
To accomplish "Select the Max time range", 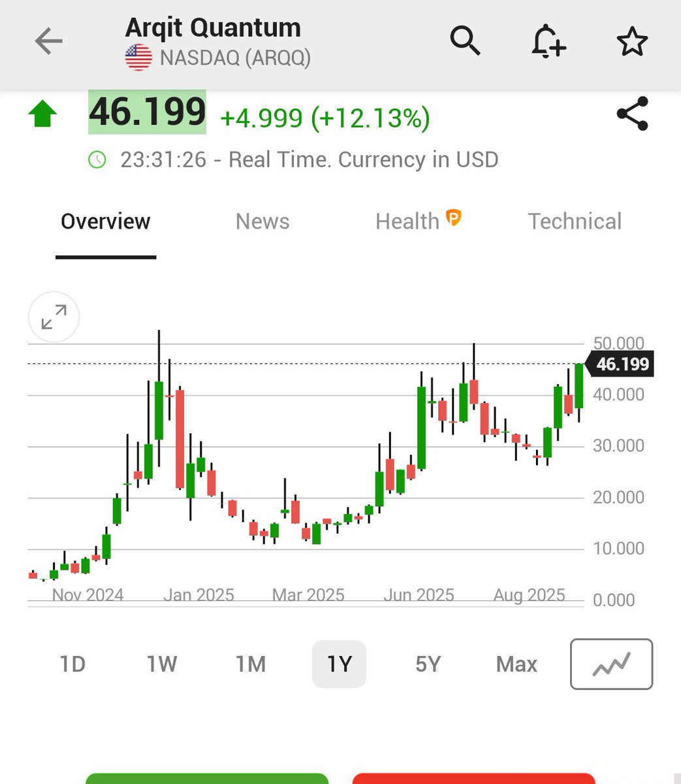I will tap(516, 664).
